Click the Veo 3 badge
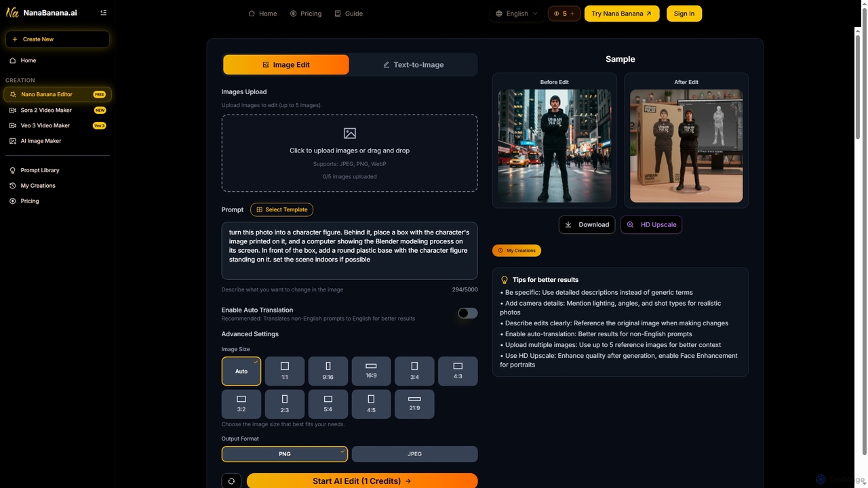 tap(100, 125)
